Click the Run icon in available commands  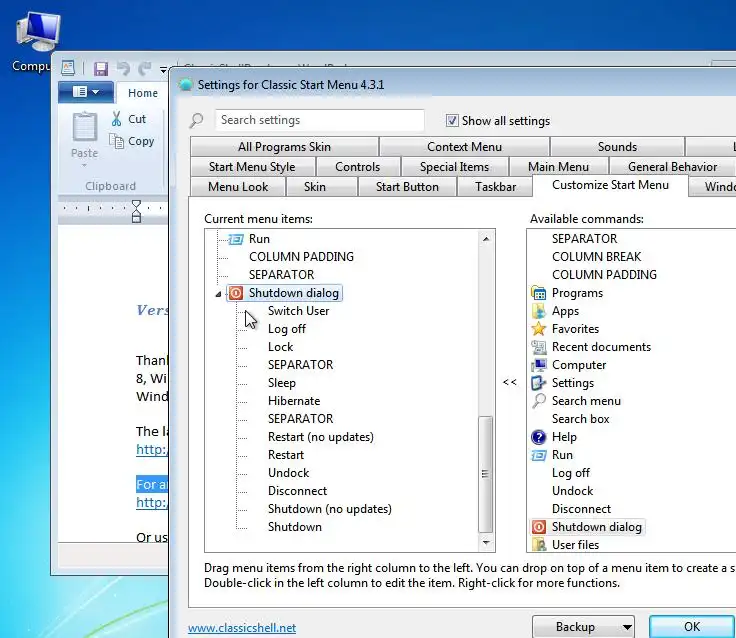[x=538, y=455]
